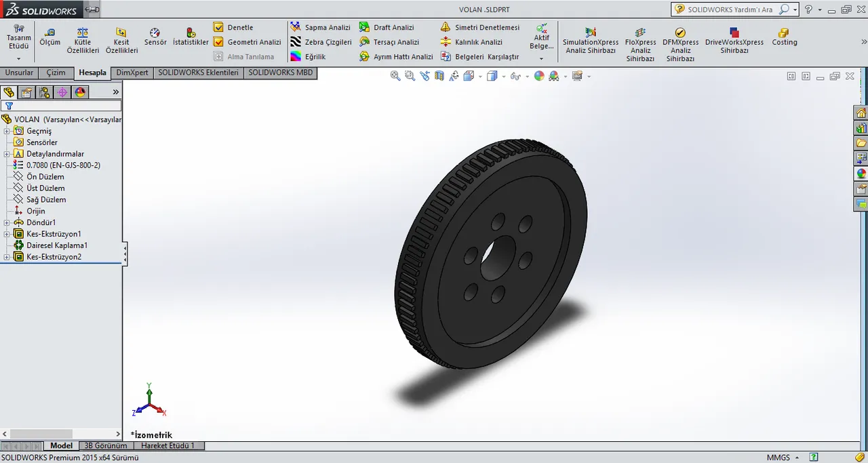Open the PropertyManager tab icon
This screenshot has width=868, height=463.
(26, 92)
